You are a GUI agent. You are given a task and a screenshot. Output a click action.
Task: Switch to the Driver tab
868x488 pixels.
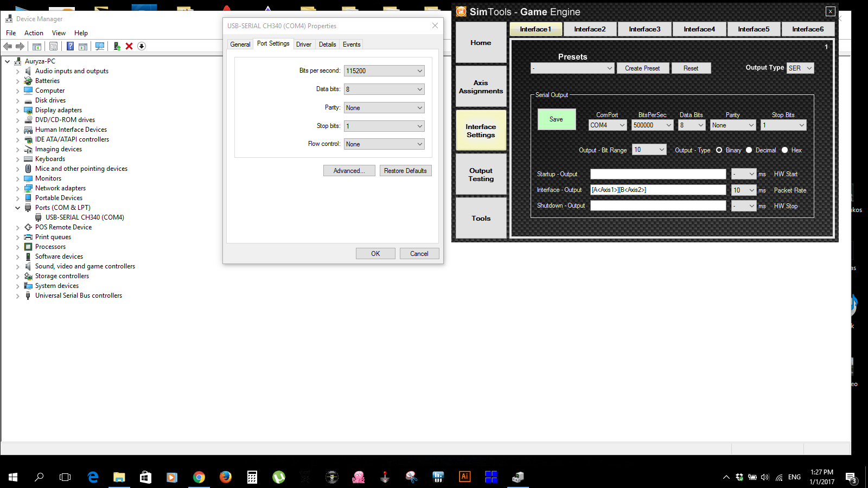pos(304,44)
